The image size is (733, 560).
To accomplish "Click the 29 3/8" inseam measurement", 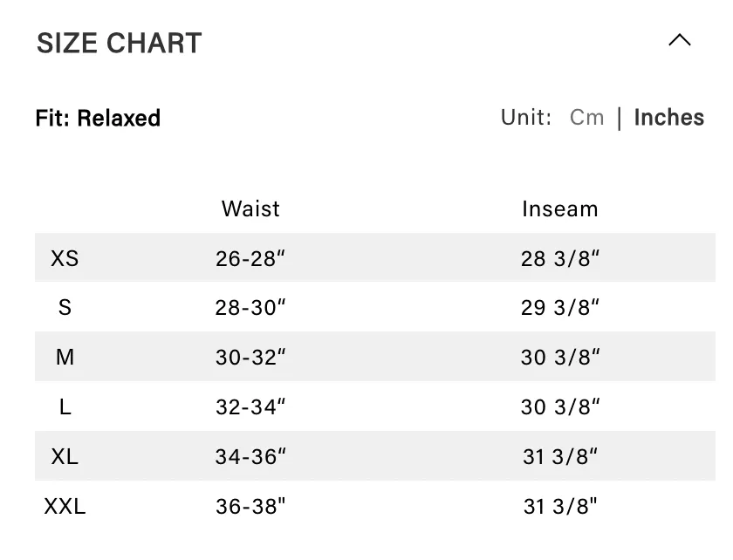I will (x=560, y=308).
